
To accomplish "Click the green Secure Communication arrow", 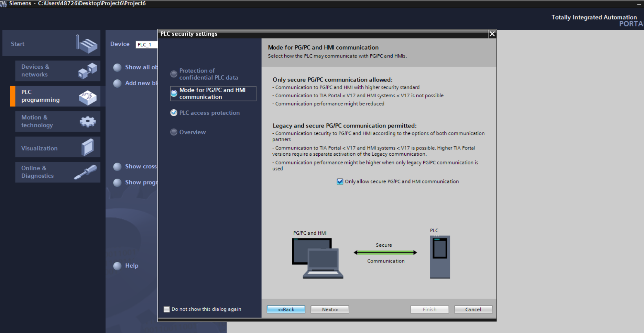I will (x=385, y=253).
